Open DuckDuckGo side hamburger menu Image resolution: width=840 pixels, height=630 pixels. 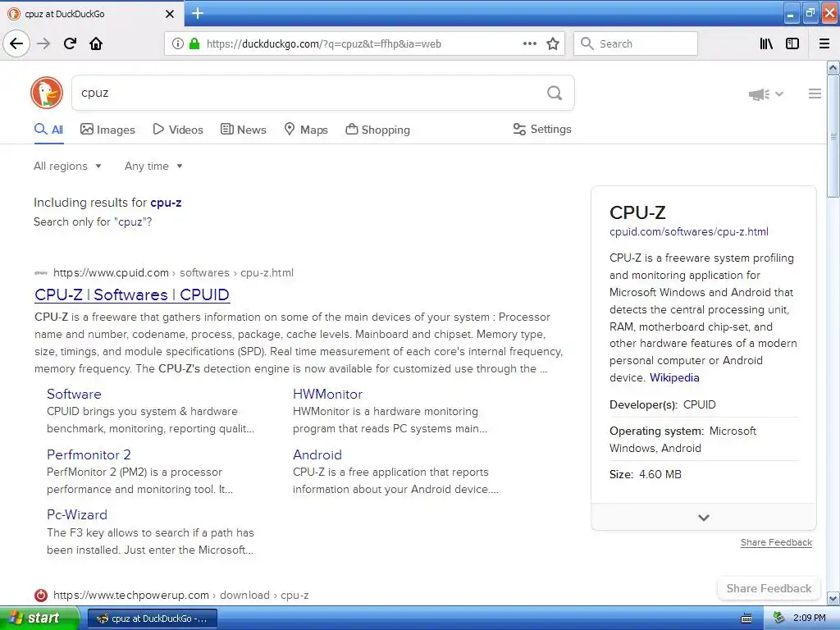click(x=815, y=94)
